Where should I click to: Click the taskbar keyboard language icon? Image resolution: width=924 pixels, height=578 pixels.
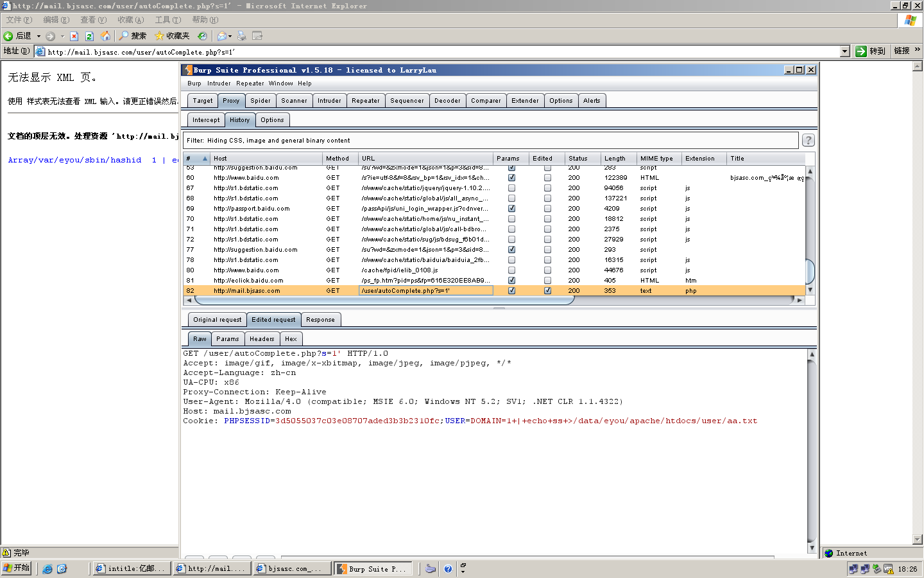431,568
